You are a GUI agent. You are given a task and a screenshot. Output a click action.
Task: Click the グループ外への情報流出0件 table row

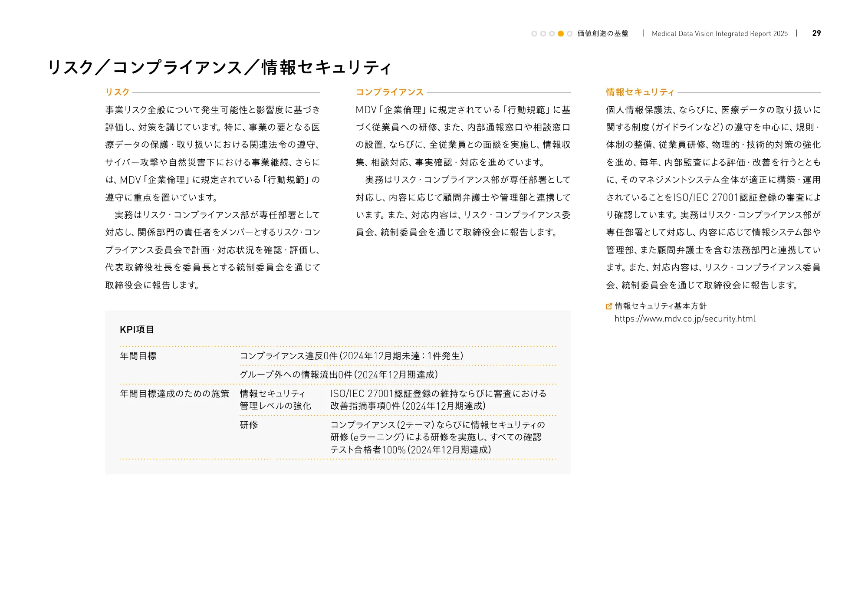pyautogui.click(x=339, y=375)
